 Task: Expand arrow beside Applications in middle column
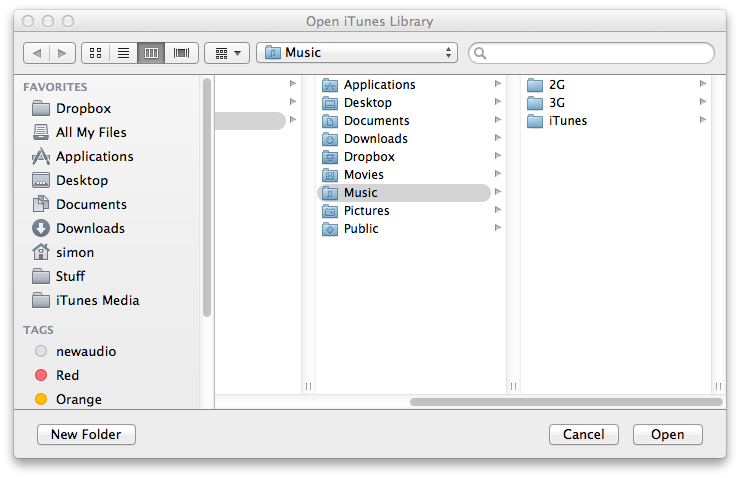point(497,84)
